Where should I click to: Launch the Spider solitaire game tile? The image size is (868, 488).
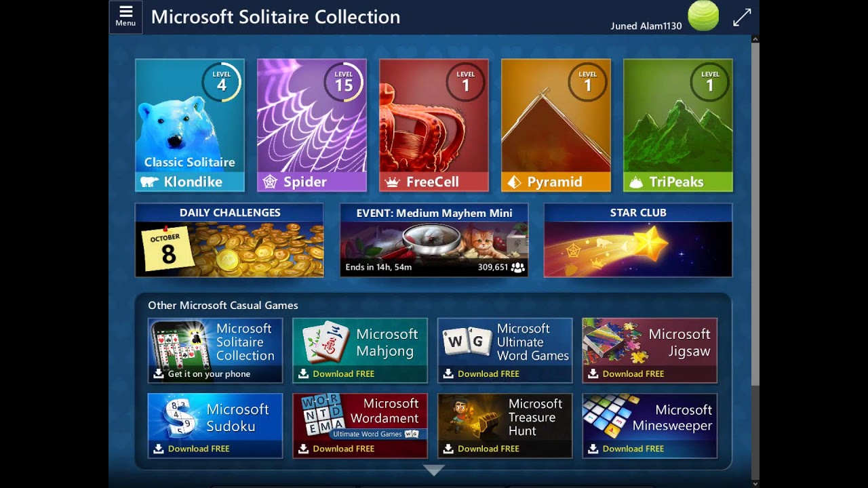tap(312, 125)
